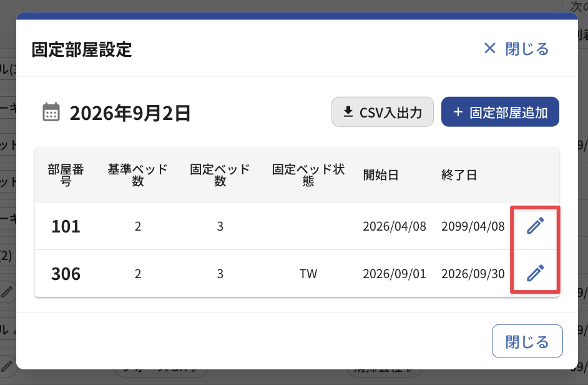Click the 固定ベッド数 column header
The height and width of the screenshot is (385, 588).
tap(220, 175)
